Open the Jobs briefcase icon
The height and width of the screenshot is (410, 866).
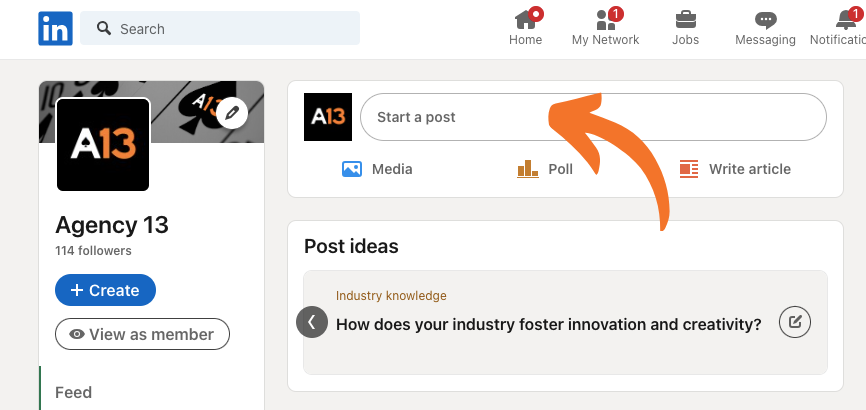685,20
